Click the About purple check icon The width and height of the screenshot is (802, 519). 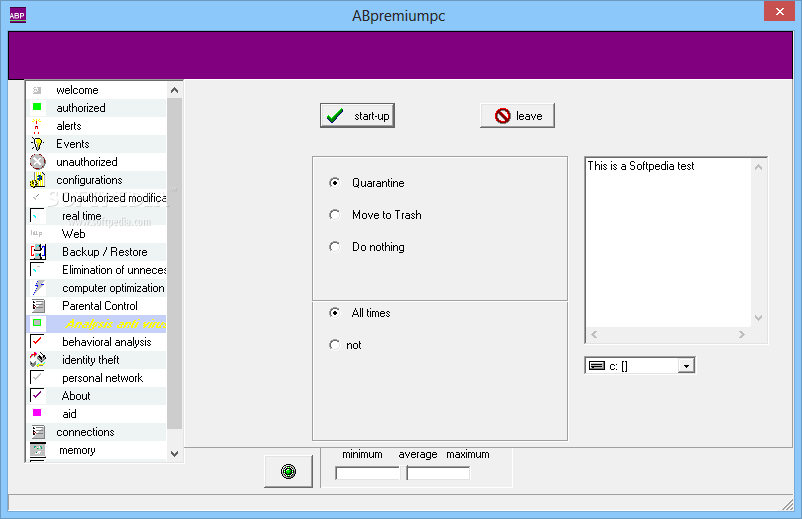(x=37, y=395)
